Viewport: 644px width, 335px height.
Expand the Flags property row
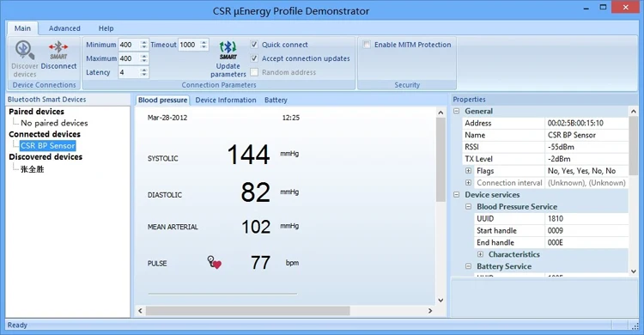pyautogui.click(x=468, y=171)
